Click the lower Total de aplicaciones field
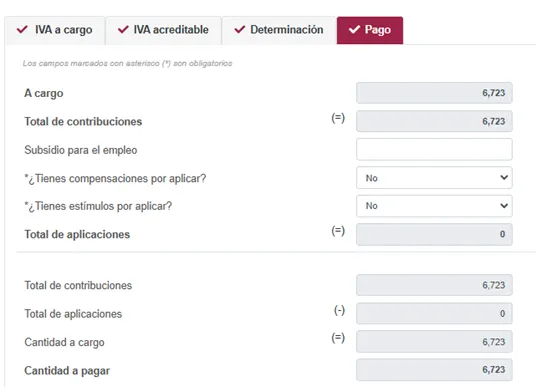 (x=434, y=313)
